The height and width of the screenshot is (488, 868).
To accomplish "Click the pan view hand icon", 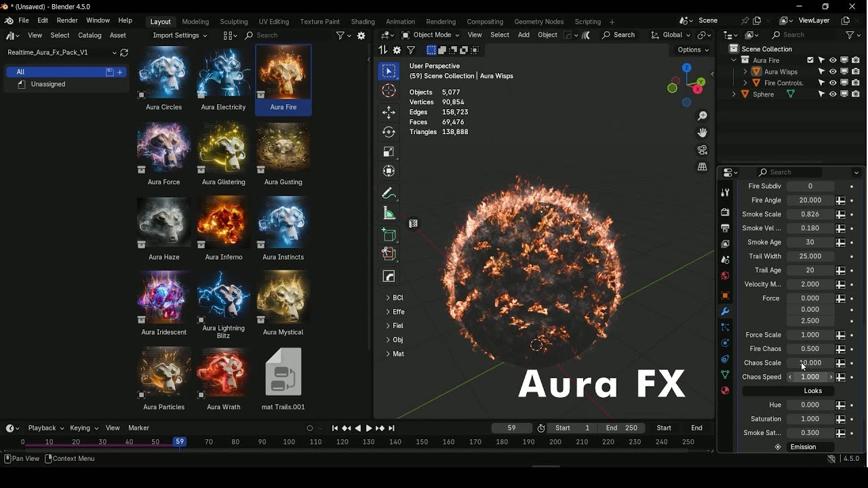I will (x=703, y=133).
